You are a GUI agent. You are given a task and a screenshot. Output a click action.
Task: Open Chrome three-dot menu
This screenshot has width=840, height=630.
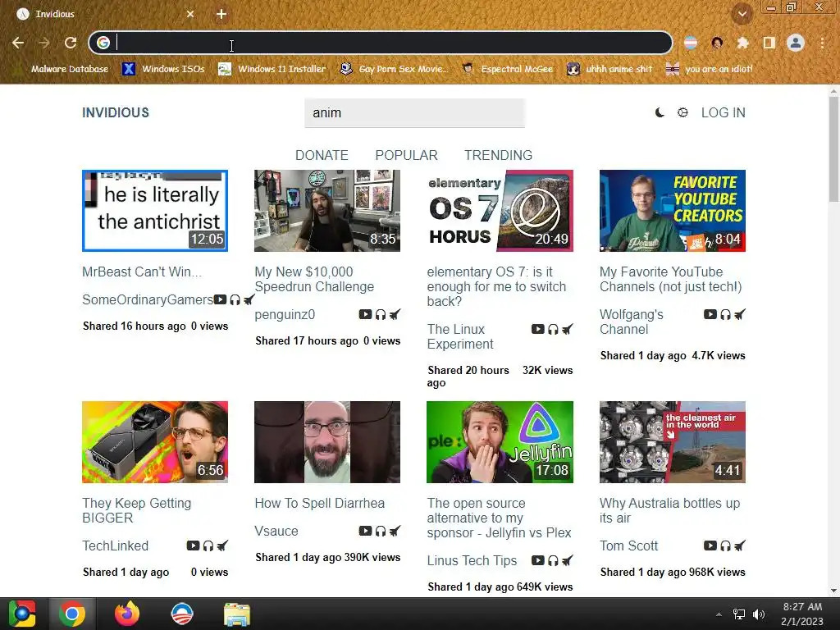click(822, 43)
